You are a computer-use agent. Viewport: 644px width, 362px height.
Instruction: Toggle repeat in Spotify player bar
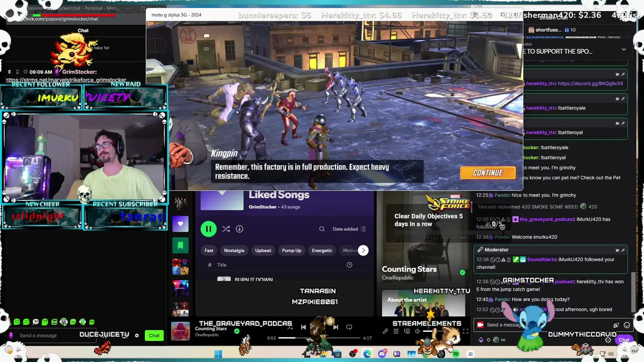pos(349,327)
